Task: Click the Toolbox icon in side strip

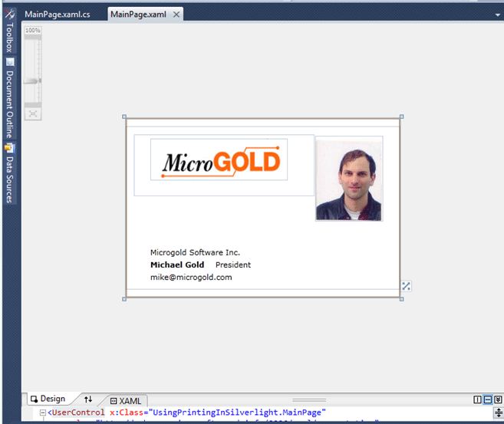Action: 10,14
